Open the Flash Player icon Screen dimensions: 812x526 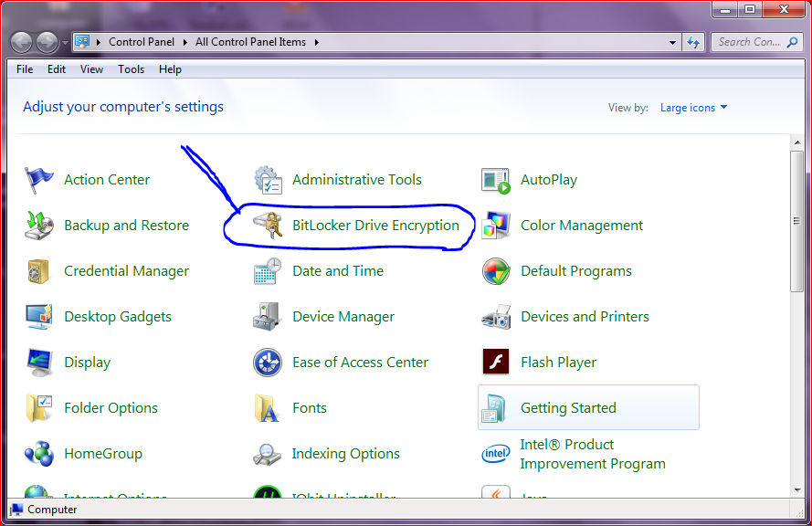[496, 362]
